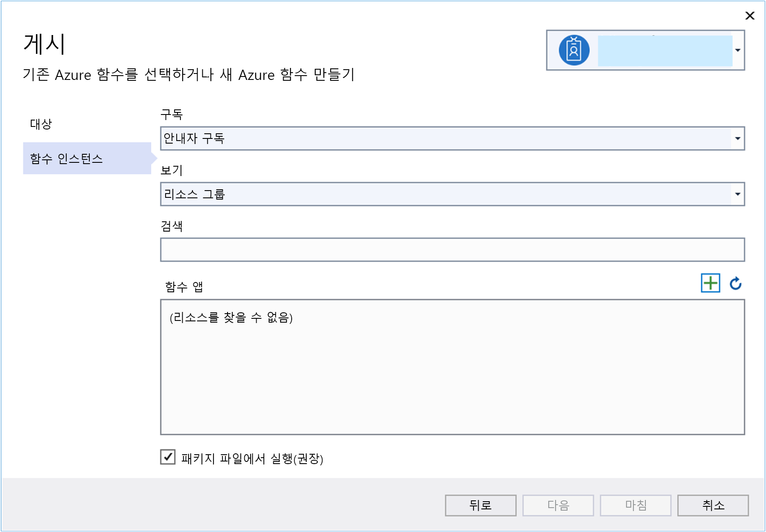Toggle the 패키지 파일에서 실행(권장) checkbox
The image size is (766, 532).
(168, 457)
